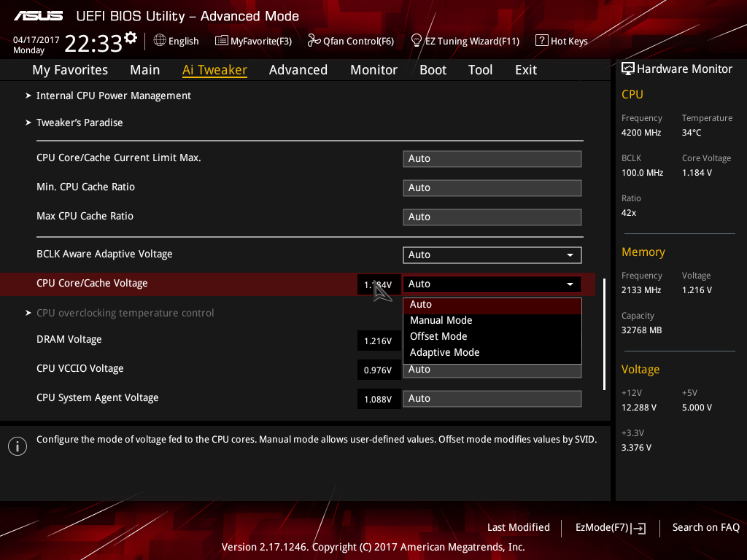The height and width of the screenshot is (560, 747).
Task: Open the Tool tab
Action: coord(480,70)
